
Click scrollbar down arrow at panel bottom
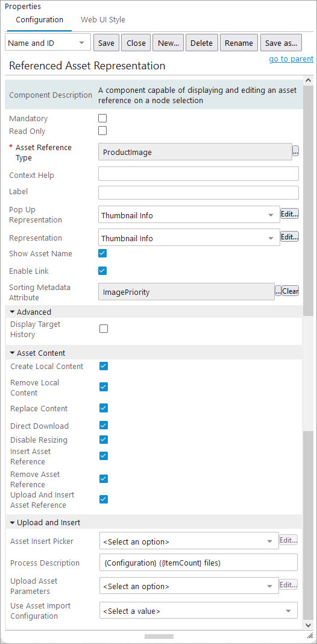coord(309,624)
